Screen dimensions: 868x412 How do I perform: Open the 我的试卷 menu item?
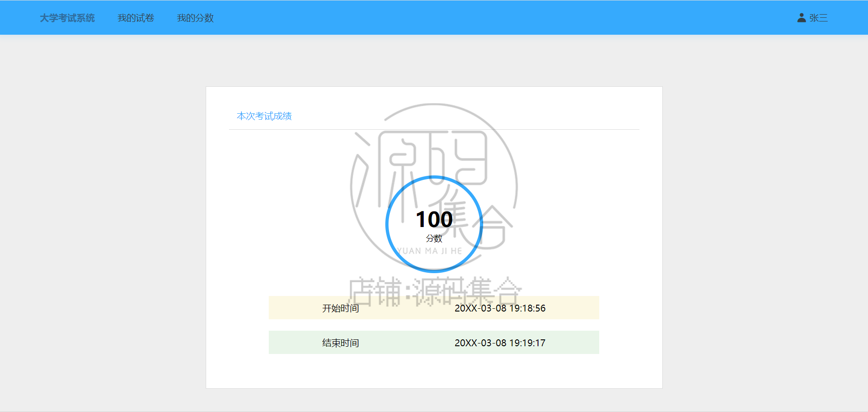pos(136,18)
